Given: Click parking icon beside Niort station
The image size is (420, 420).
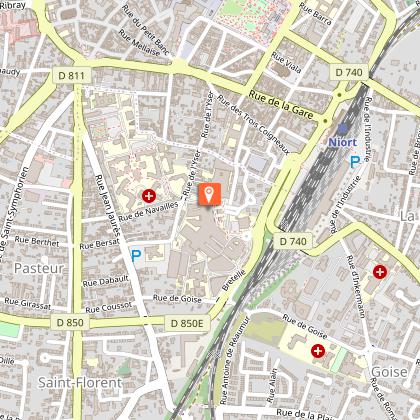Looking at the screenshot, I should coord(355,162).
